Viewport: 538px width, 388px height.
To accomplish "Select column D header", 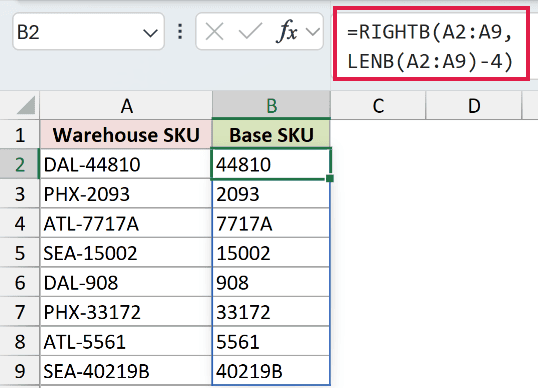I will click(x=474, y=106).
